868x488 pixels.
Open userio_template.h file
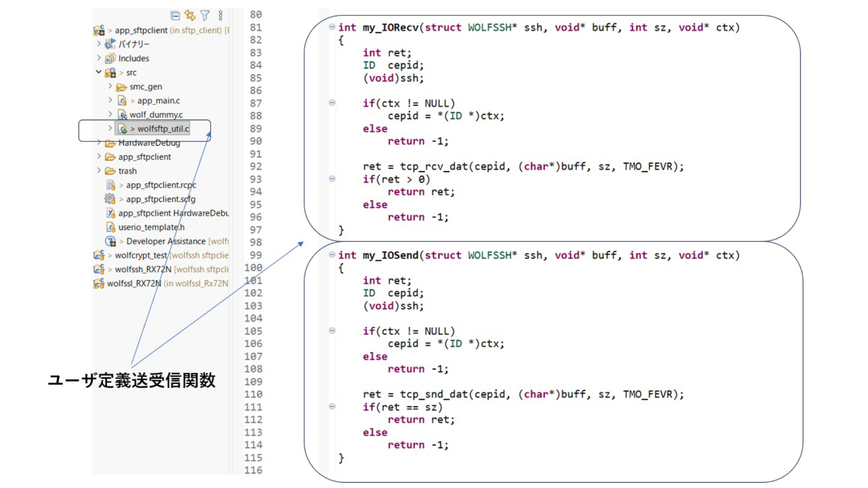point(151,227)
